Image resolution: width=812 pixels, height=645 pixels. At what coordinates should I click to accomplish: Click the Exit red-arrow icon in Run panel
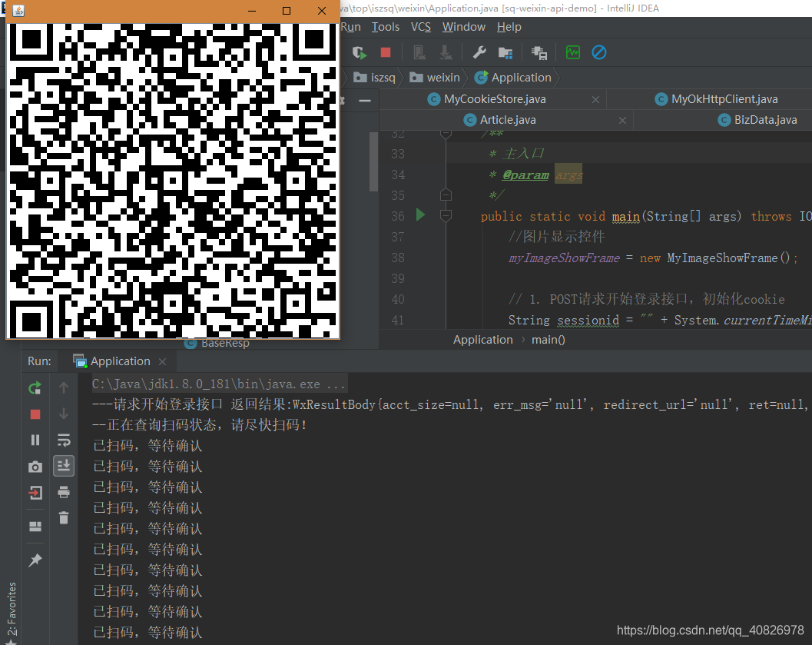coord(35,492)
